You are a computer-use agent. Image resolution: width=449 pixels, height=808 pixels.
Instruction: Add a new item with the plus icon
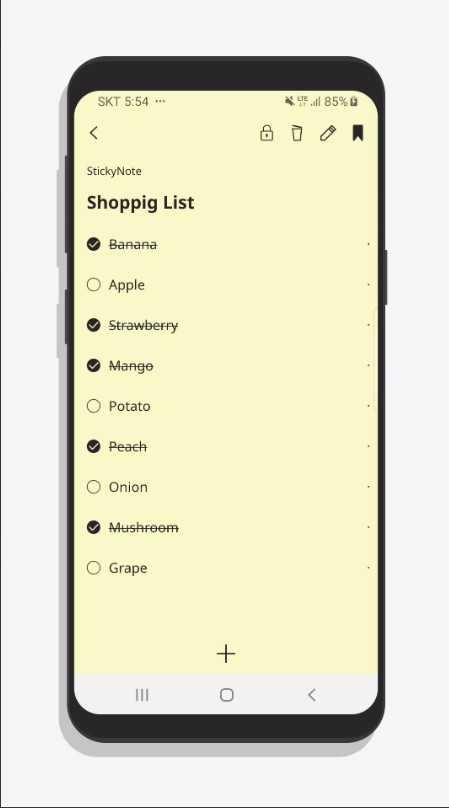click(226, 654)
